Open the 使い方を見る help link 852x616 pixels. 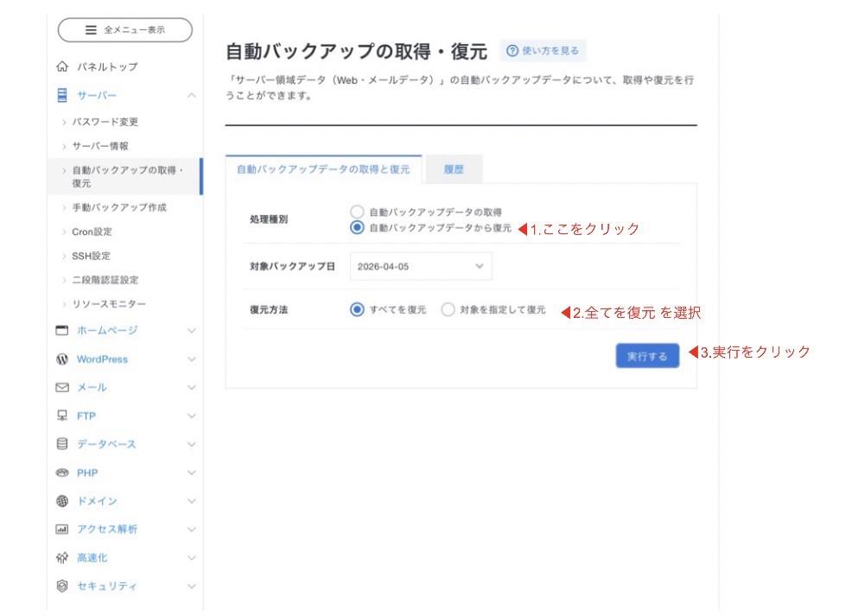(x=543, y=51)
